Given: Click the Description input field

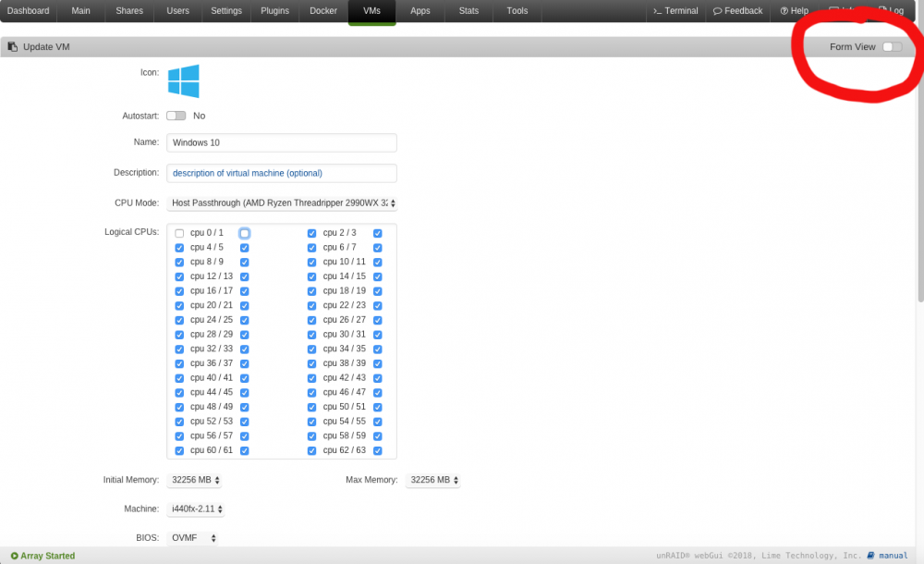Looking at the screenshot, I should 282,174.
